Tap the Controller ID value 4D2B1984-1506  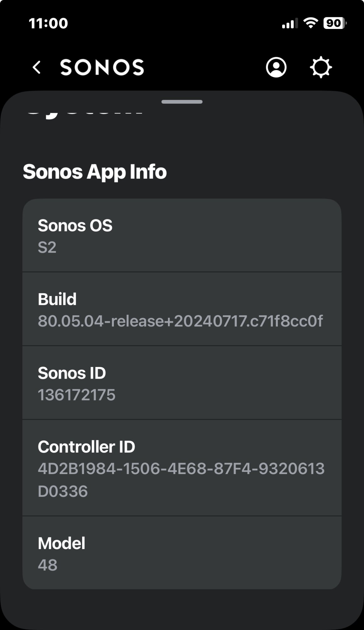(x=181, y=480)
